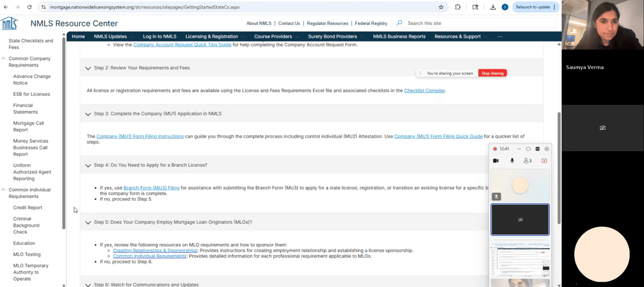
Task: Open About NMLS link
Action: point(259,23)
